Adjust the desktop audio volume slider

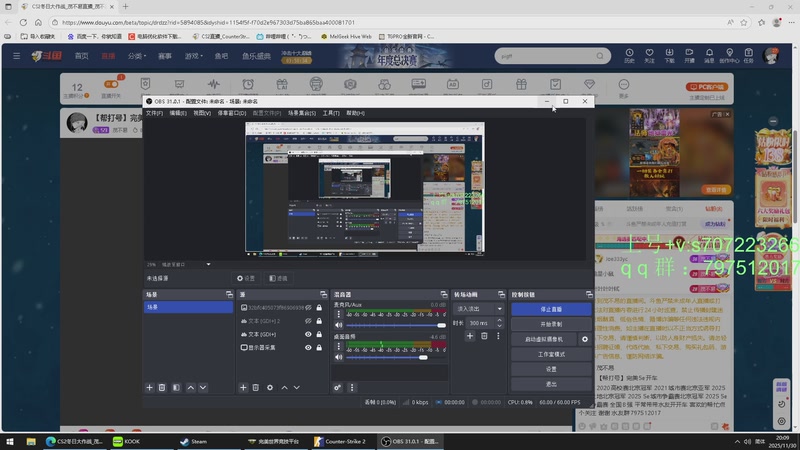[x=396, y=357]
